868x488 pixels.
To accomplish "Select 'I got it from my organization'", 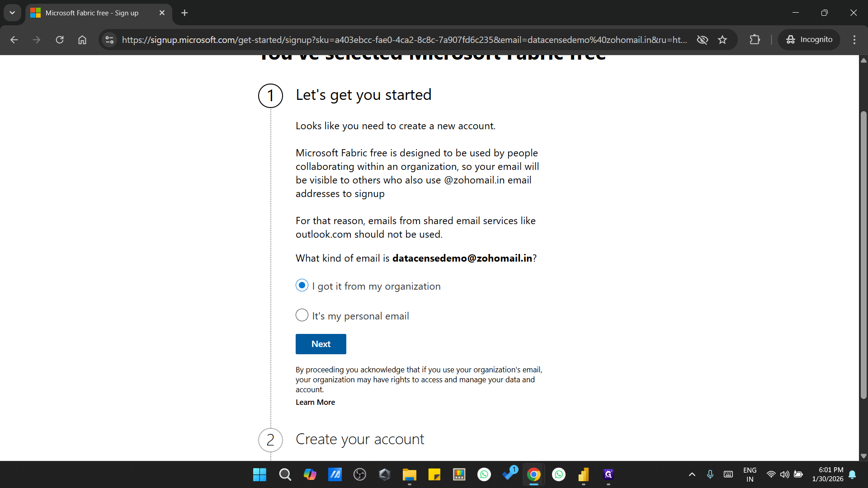I will click(x=302, y=285).
